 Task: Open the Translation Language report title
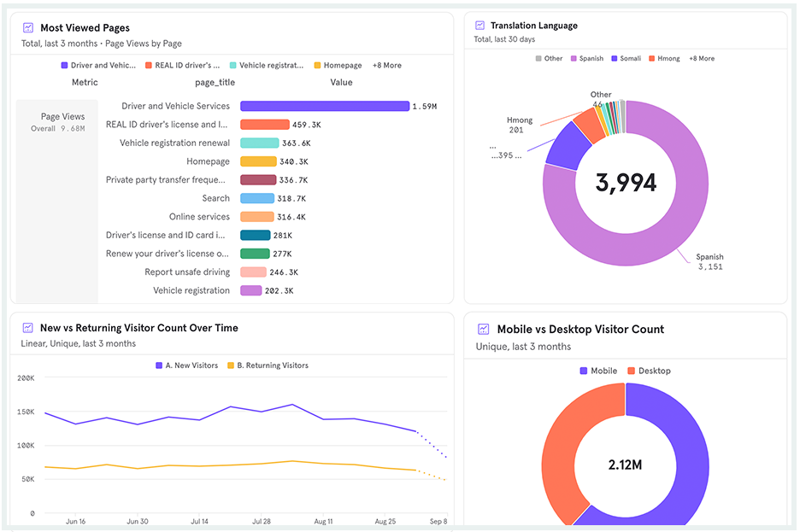point(533,26)
